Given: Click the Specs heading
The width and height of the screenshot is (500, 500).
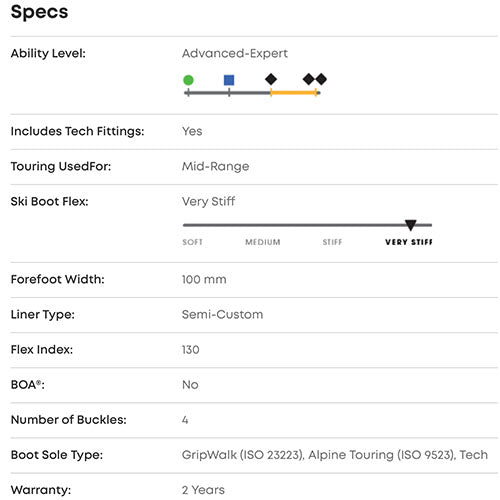Looking at the screenshot, I should [39, 12].
